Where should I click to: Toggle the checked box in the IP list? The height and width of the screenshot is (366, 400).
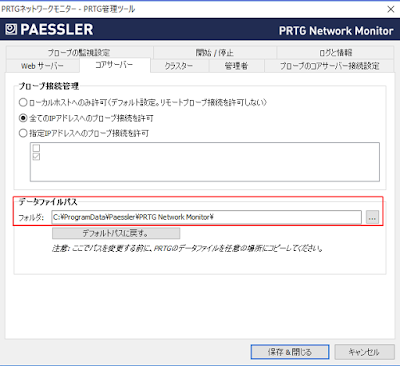point(36,156)
